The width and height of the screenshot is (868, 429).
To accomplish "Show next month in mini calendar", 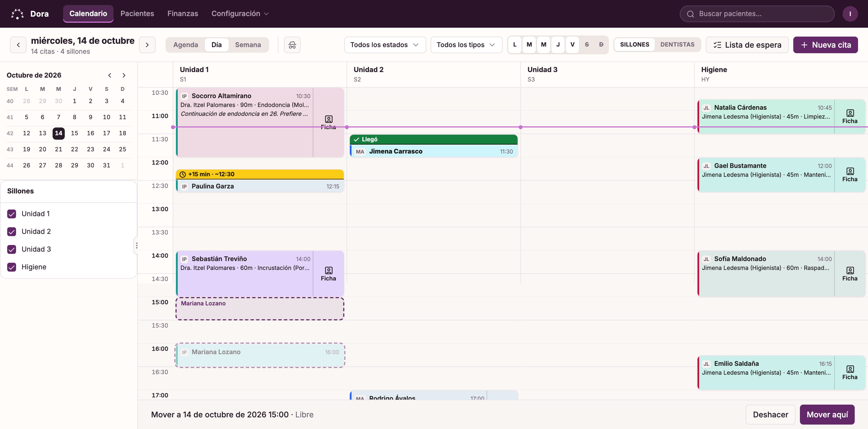I will [124, 75].
